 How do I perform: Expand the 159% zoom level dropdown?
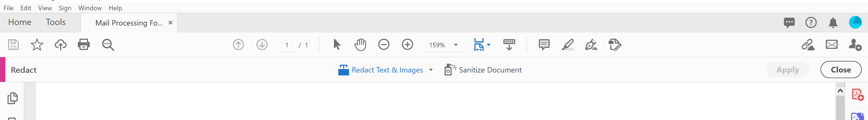pos(456,45)
